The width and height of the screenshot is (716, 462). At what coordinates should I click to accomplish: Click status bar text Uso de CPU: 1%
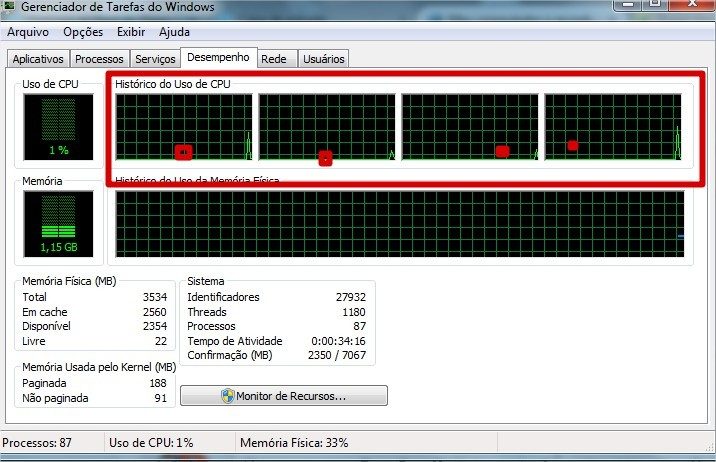click(151, 443)
